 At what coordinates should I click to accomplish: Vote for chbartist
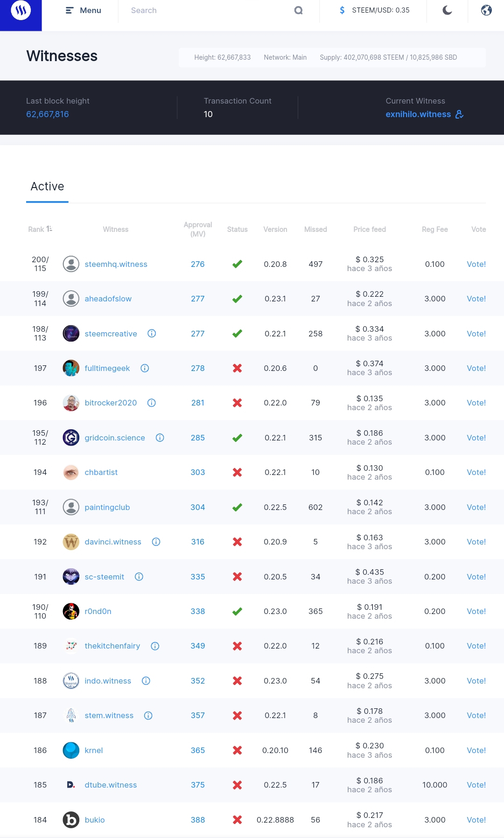pos(476,472)
